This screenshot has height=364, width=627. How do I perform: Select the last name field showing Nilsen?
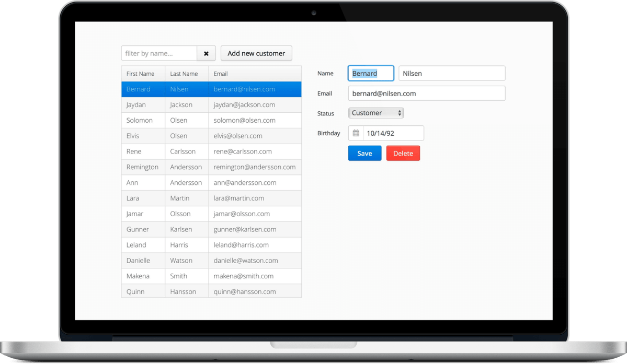[x=451, y=73]
